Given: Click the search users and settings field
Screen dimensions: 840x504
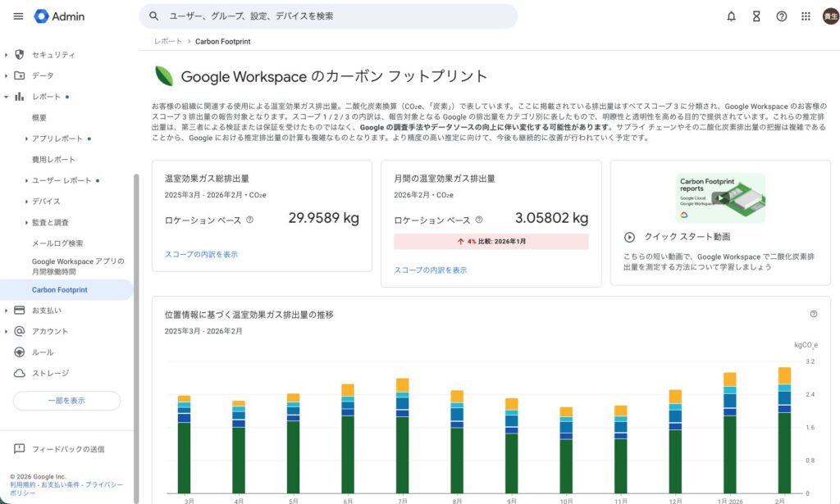Looking at the screenshot, I should click(328, 16).
